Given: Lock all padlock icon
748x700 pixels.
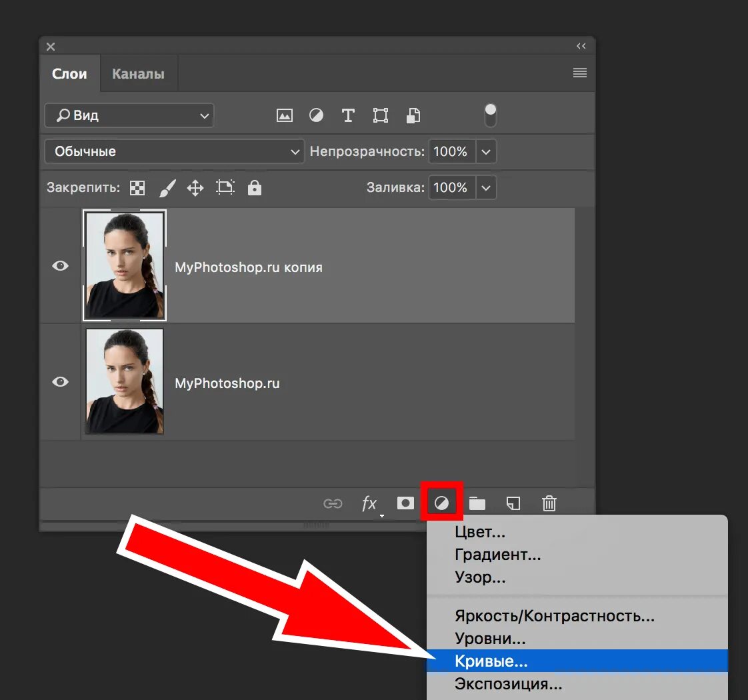Looking at the screenshot, I should tap(254, 187).
